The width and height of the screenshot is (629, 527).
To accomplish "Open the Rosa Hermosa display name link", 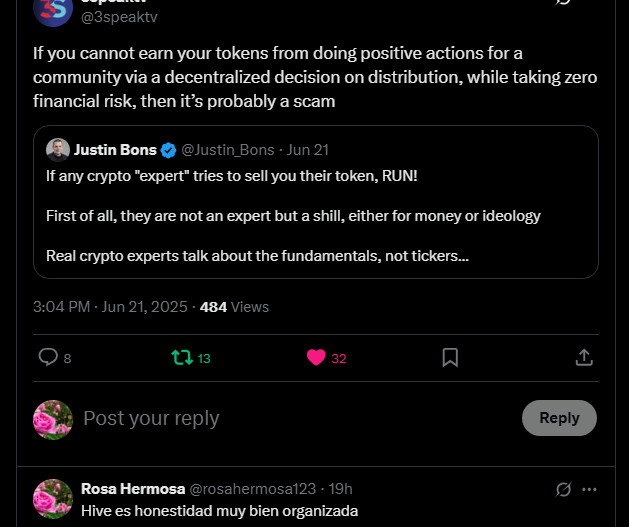I will click(133, 489).
